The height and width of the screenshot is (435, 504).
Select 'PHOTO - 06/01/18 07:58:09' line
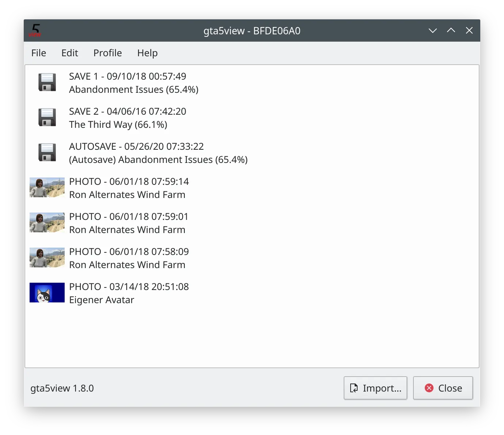(x=129, y=252)
